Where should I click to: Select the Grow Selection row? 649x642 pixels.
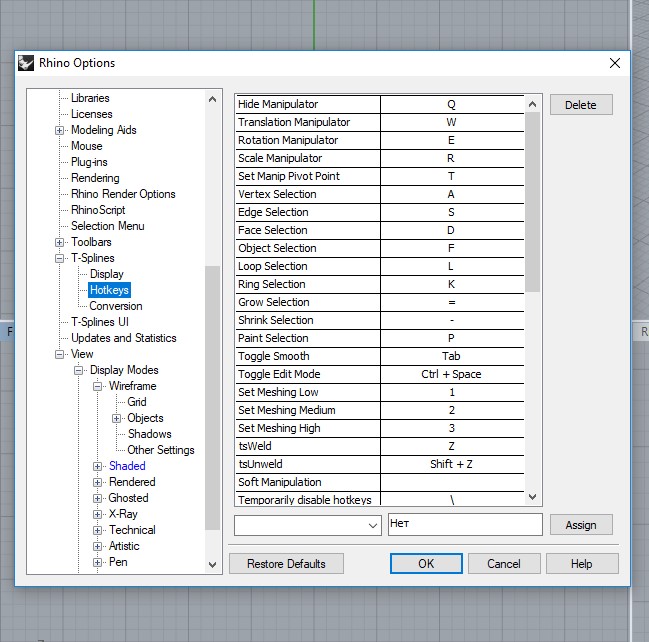[x=380, y=303]
